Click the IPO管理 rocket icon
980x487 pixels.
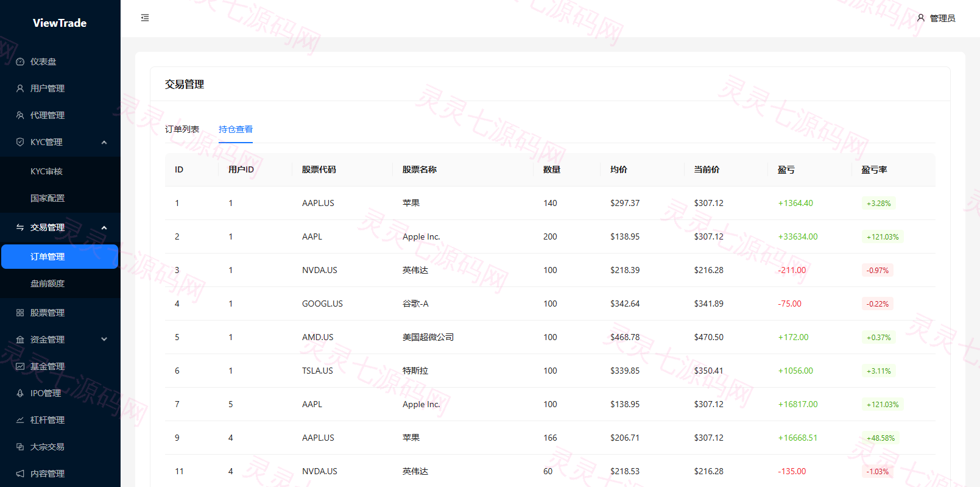click(20, 393)
